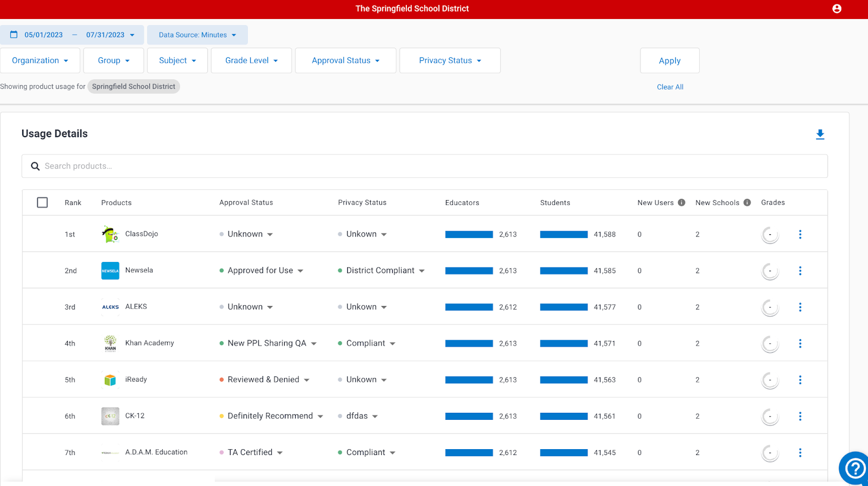Sort by the Products column header
Image resolution: width=868 pixels, height=486 pixels.
116,202
